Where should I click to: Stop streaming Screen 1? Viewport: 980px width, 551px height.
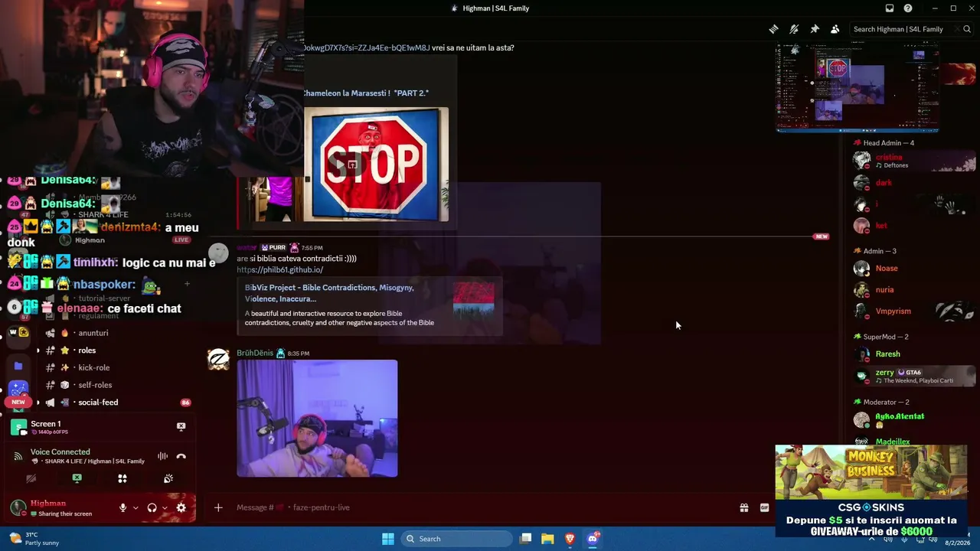(x=181, y=426)
